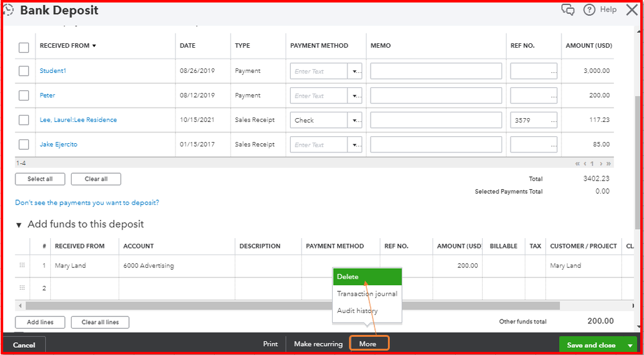Viewport: 644px width, 355px height.
Task: Open the Help question mark icon
Action: pyautogui.click(x=589, y=10)
